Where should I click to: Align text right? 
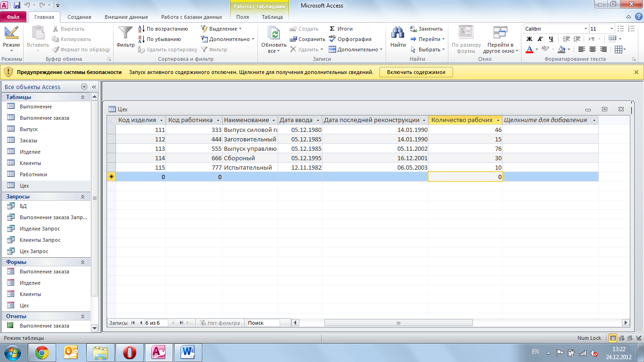[603, 49]
